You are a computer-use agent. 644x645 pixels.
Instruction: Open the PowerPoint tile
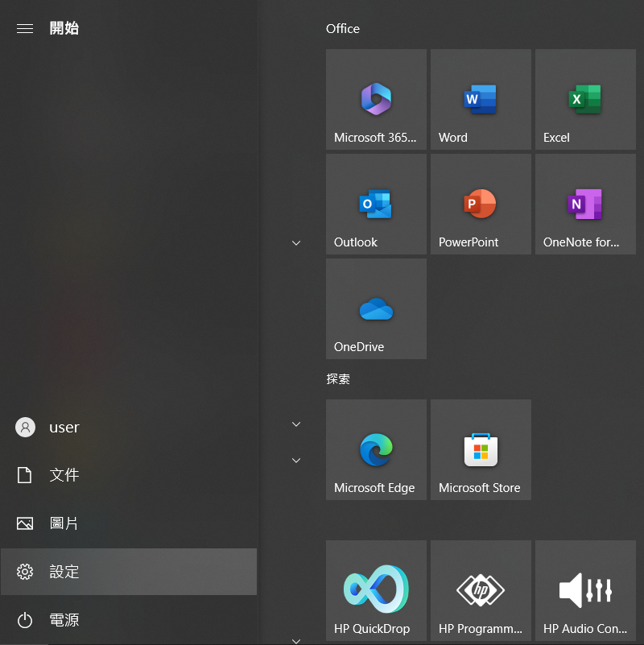point(481,204)
